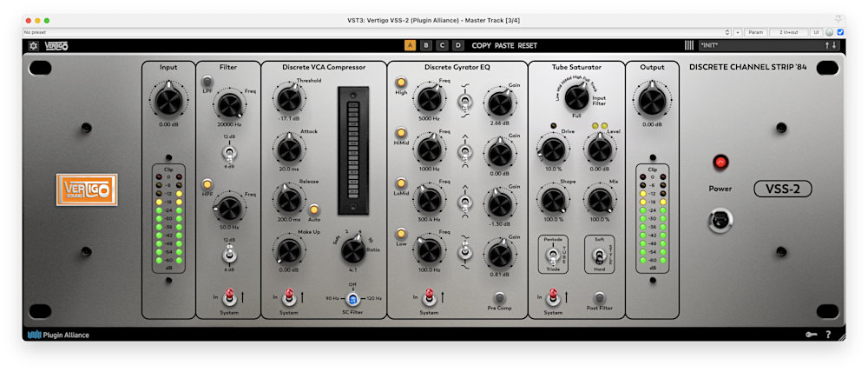Click the compressor Threshold knob

point(286,97)
